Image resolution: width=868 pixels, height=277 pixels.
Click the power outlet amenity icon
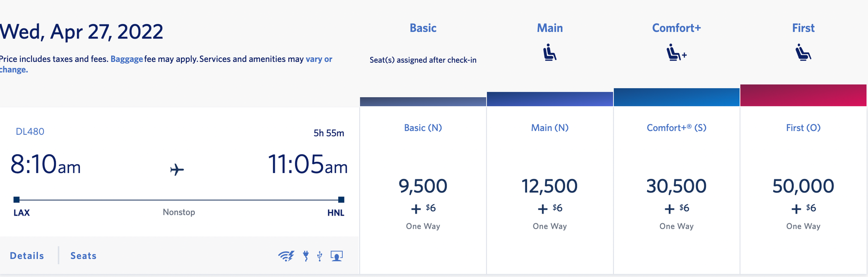point(307,256)
